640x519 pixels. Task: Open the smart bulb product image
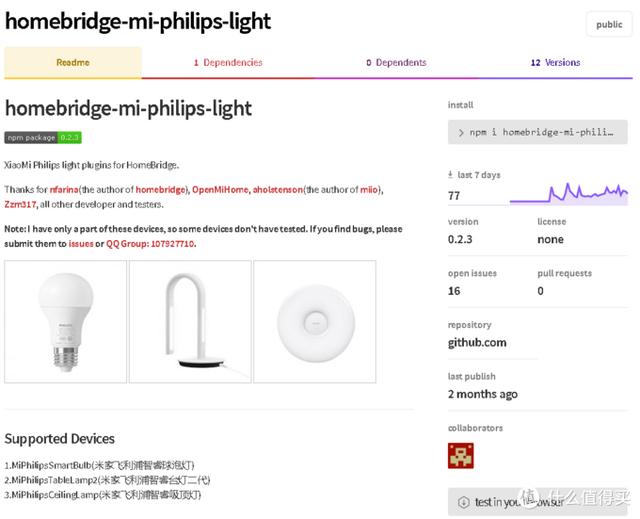coord(65,322)
